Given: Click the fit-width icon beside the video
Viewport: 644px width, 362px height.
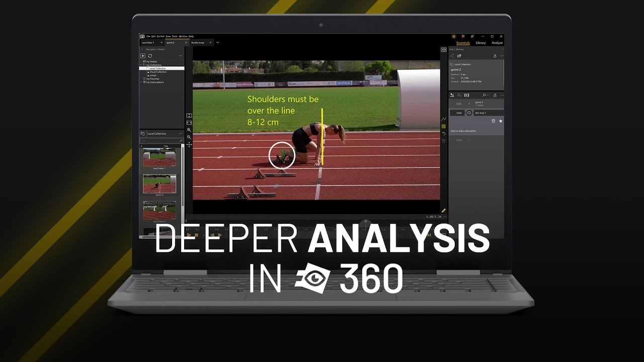Looking at the screenshot, I should (x=189, y=123).
